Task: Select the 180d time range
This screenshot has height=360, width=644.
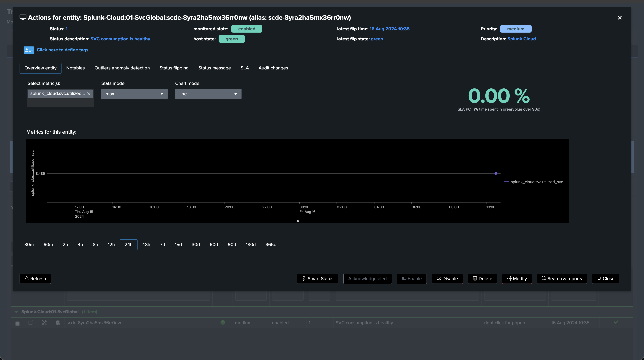Action: pyautogui.click(x=251, y=245)
